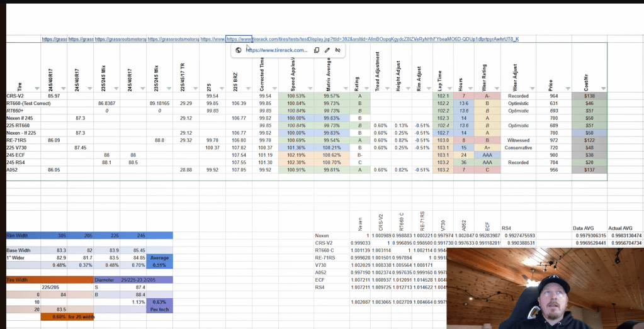Click the pencil edit link icon
644x329 pixels.
(327, 50)
